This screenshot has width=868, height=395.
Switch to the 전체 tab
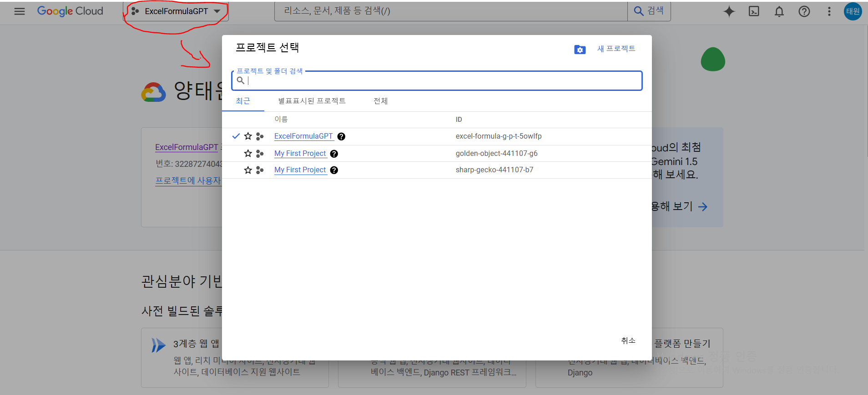pyautogui.click(x=381, y=101)
